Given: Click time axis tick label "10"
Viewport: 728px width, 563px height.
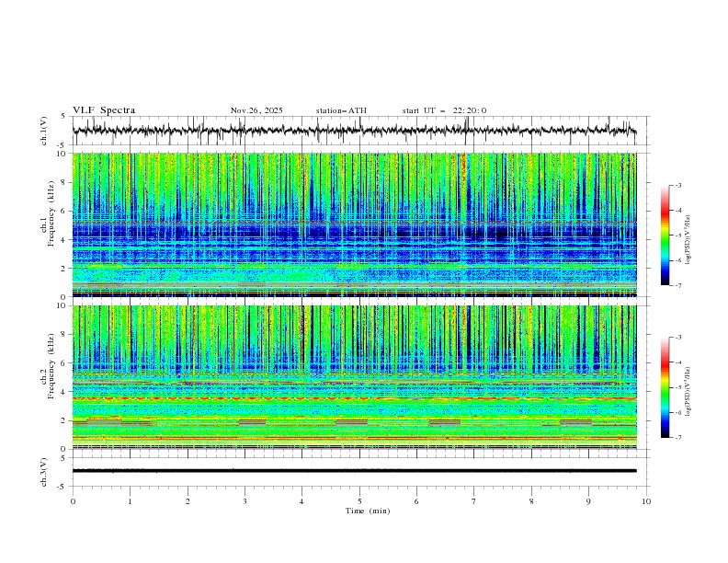Looking at the screenshot, I should (646, 501).
